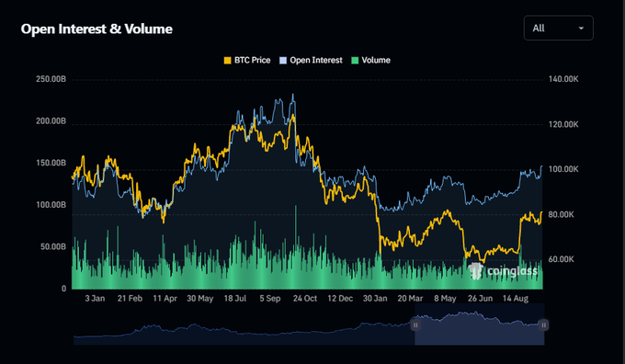
Task: Toggle Volume series in the legend
Action: 370,60
